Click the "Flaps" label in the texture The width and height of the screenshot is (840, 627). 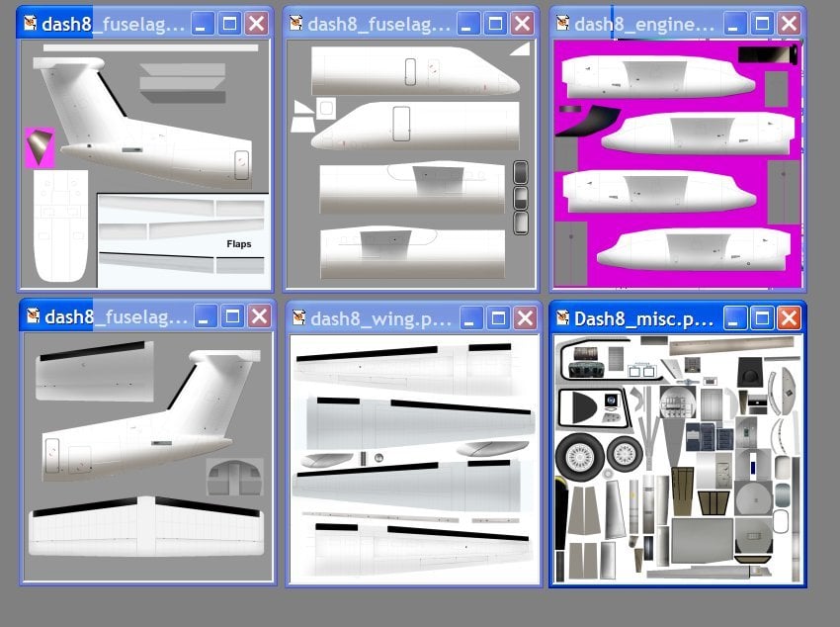point(239,244)
